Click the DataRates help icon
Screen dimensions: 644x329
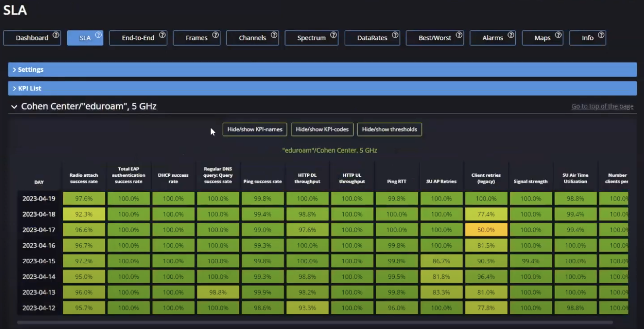394,35
